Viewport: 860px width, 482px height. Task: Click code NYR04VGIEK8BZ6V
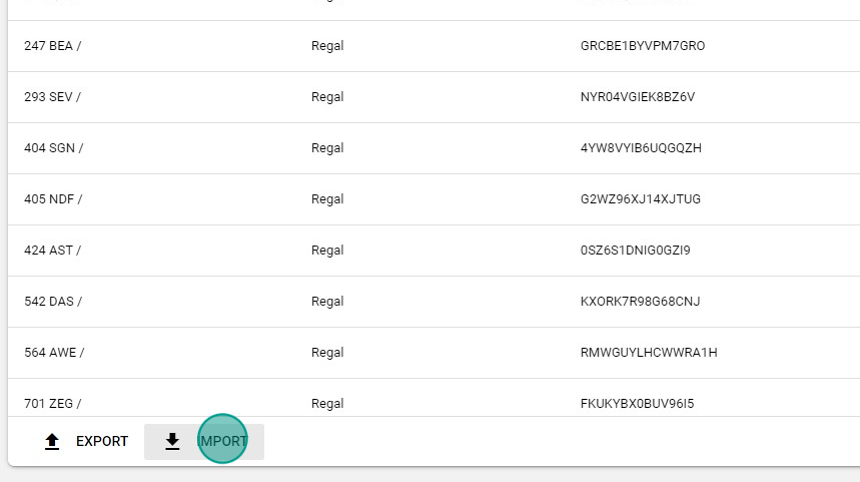click(x=638, y=97)
